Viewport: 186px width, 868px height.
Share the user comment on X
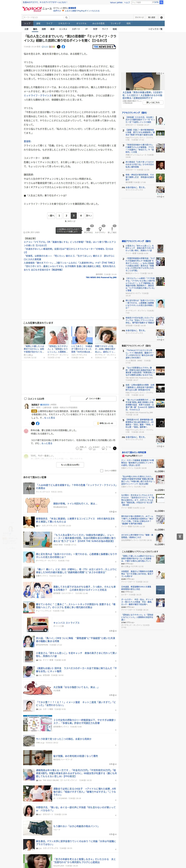click(x=114, y=448)
